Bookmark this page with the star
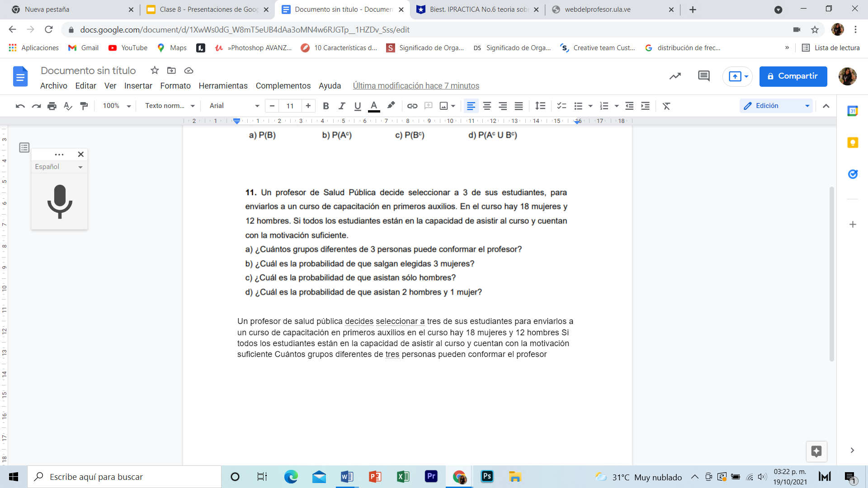This screenshot has width=868, height=488. (x=815, y=30)
